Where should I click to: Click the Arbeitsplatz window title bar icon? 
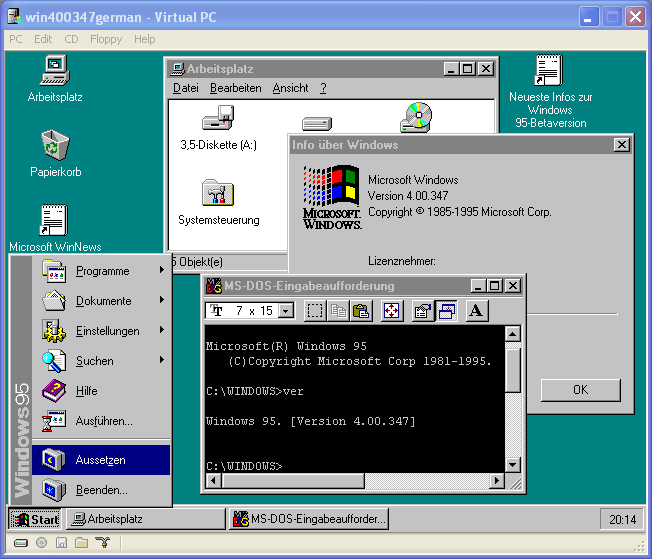pyautogui.click(x=178, y=69)
